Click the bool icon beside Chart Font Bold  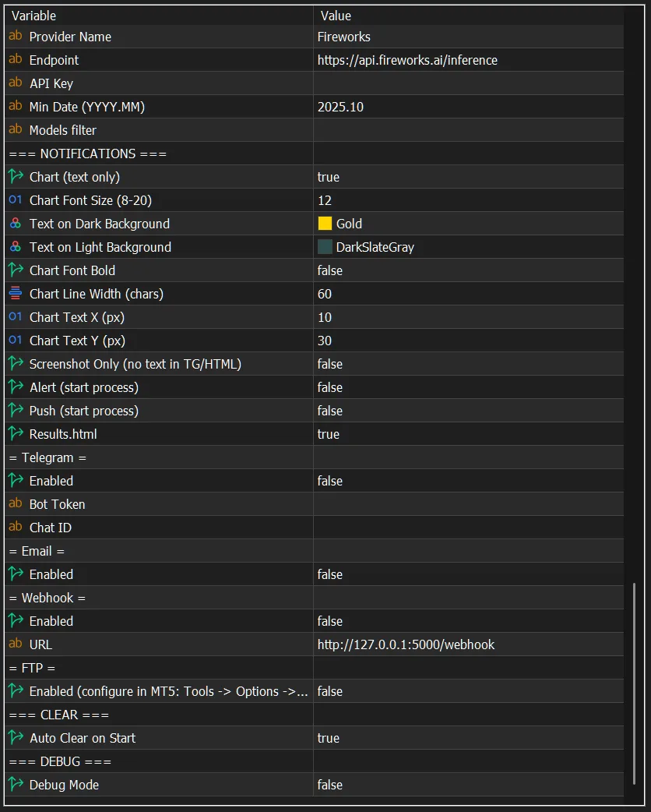tap(16, 270)
